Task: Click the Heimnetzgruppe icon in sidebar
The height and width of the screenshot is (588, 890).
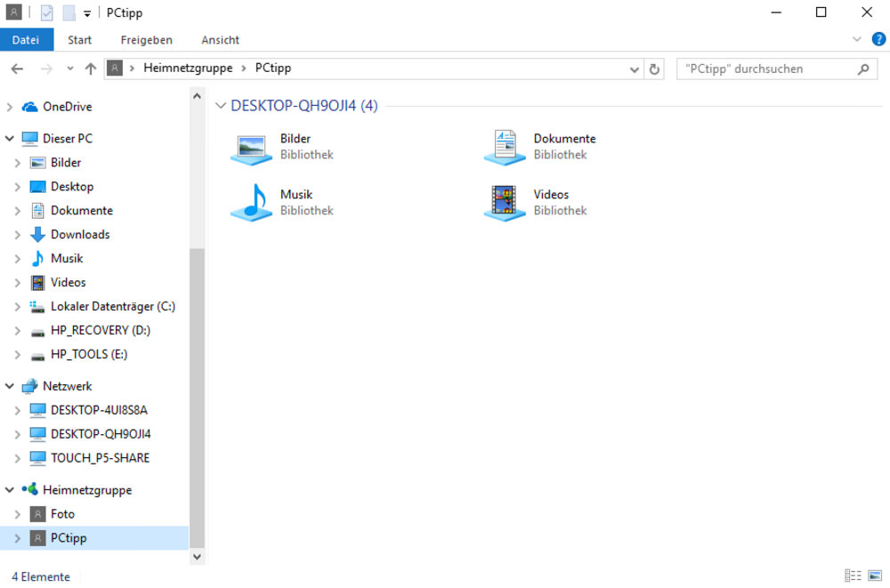Action: pyautogui.click(x=29, y=489)
